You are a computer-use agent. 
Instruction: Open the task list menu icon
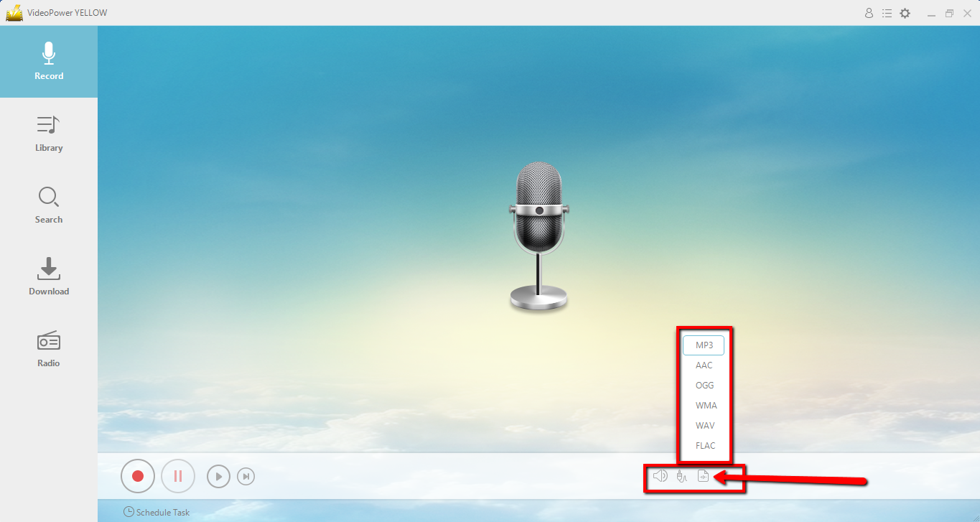887,12
